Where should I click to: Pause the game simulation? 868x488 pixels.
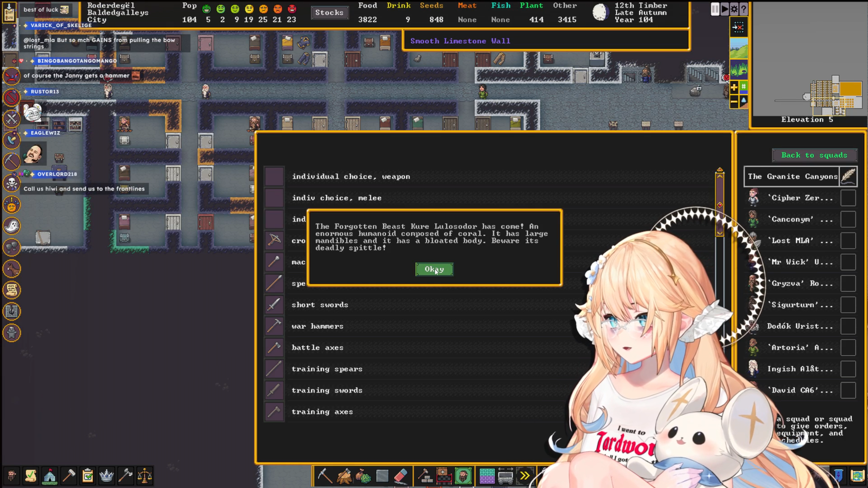click(715, 9)
